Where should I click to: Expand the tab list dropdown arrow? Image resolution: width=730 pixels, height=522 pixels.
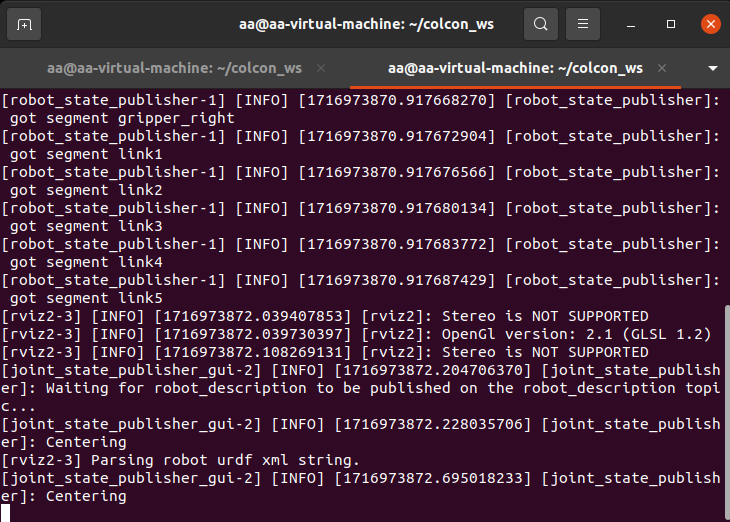tap(713, 68)
